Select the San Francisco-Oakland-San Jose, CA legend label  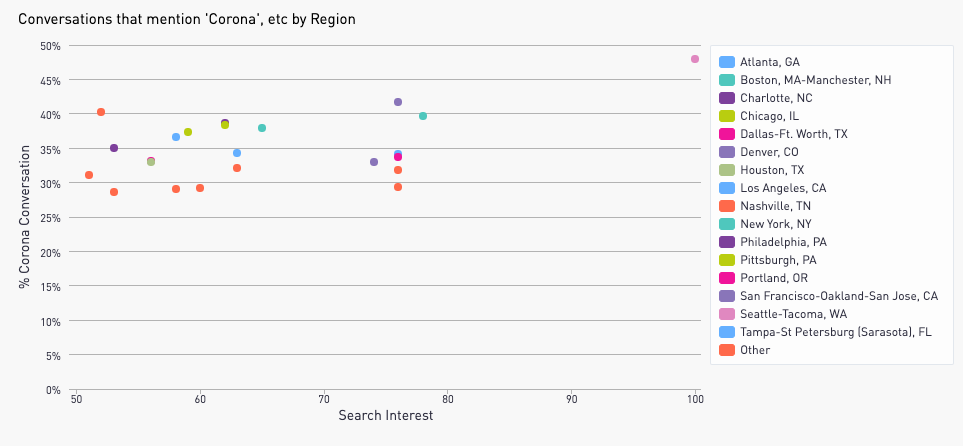click(x=838, y=296)
